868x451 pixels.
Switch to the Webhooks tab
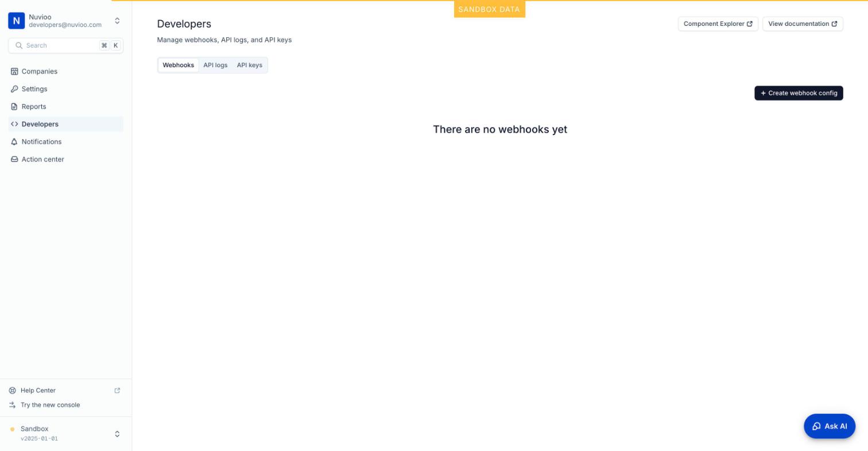(x=179, y=65)
